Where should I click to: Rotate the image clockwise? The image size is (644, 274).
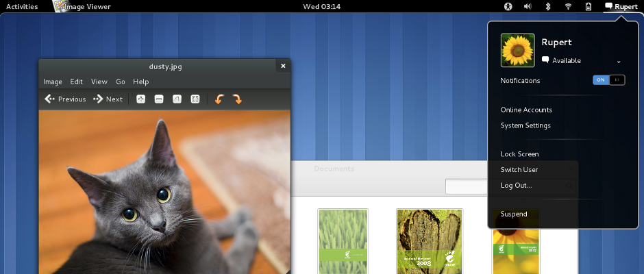coord(237,99)
